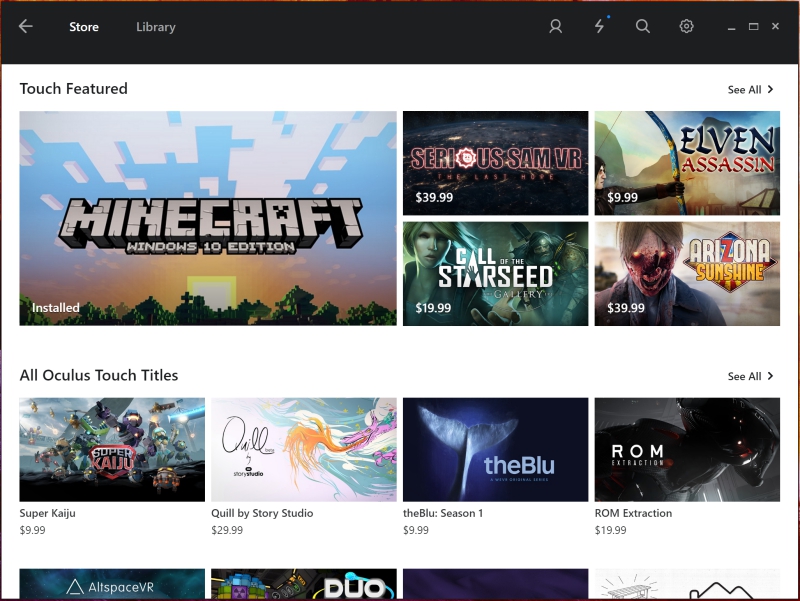
Task: Open the Quill by Story Studio thumbnail
Action: [x=304, y=449]
